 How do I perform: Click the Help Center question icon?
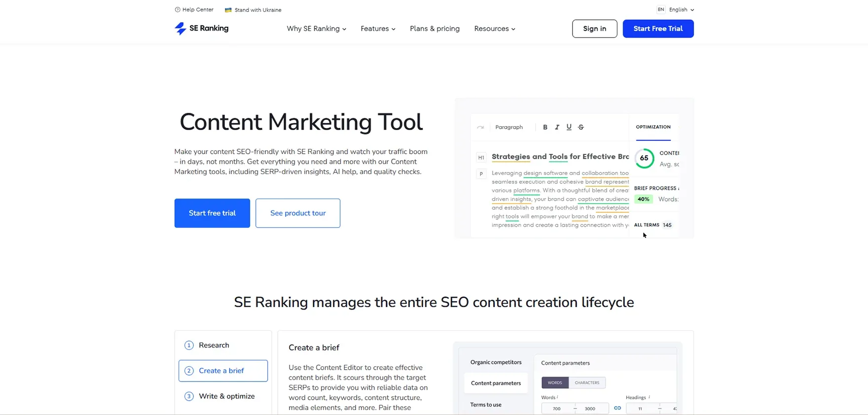click(178, 10)
